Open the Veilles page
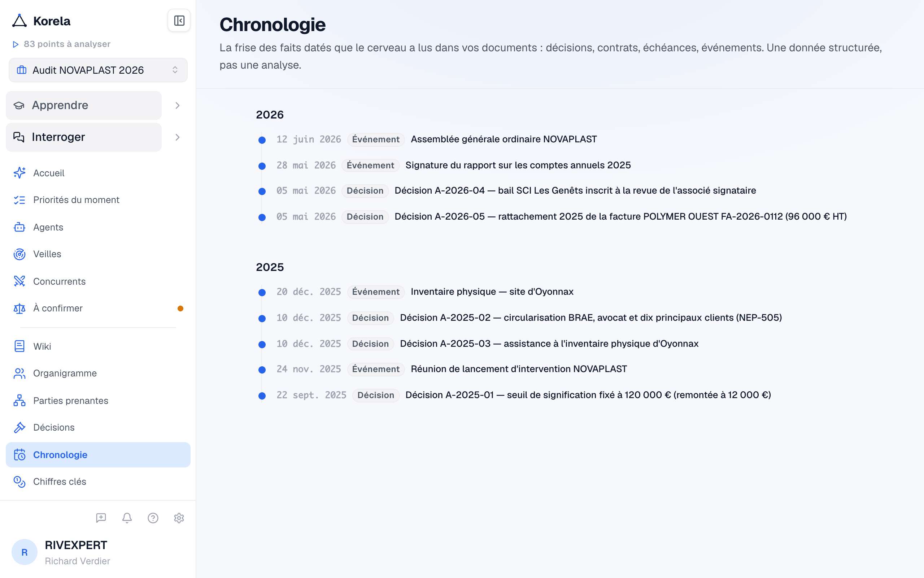Viewport: 924px width, 578px height. tap(98, 254)
